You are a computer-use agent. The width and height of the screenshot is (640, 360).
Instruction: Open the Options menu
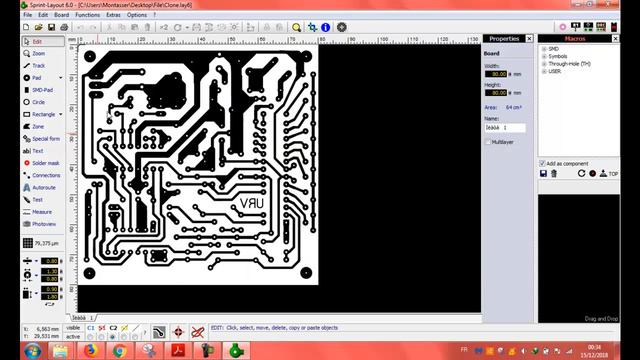coord(137,15)
